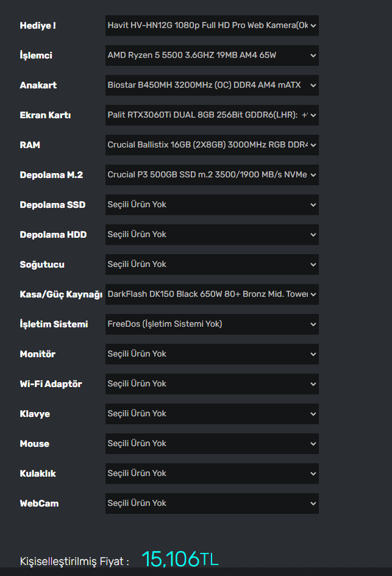Viewport: 392px width, 576px height.
Task: Open the Hediye I dropdown
Action: tap(212, 26)
